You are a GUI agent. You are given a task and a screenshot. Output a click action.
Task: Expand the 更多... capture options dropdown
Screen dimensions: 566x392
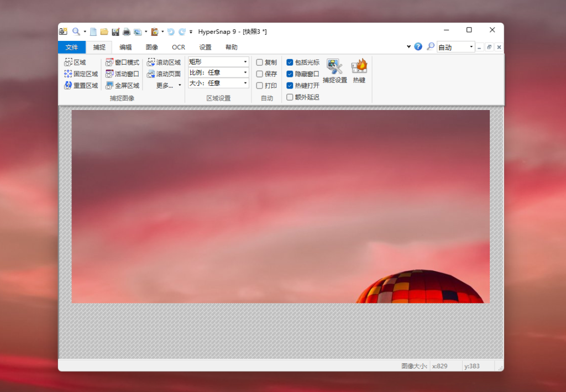coord(168,86)
